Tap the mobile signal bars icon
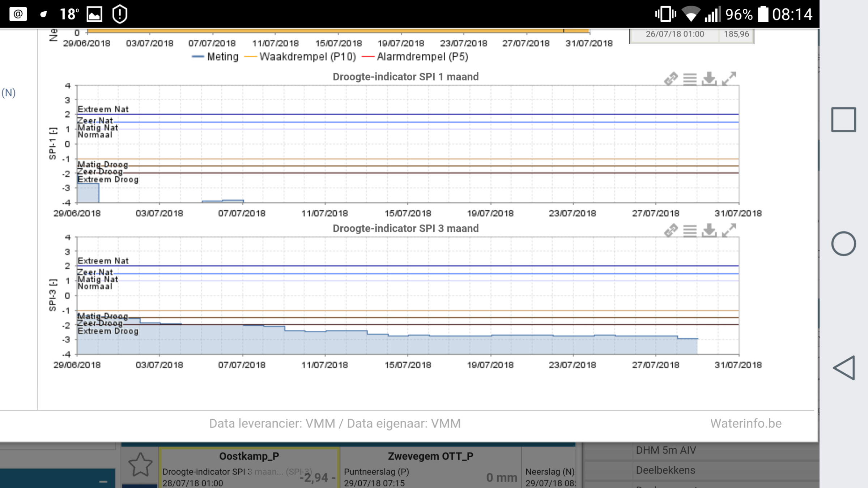The image size is (868, 488). point(712,14)
